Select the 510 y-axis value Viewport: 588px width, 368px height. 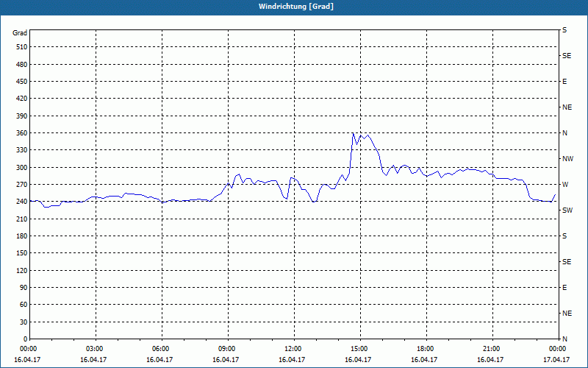coord(21,47)
